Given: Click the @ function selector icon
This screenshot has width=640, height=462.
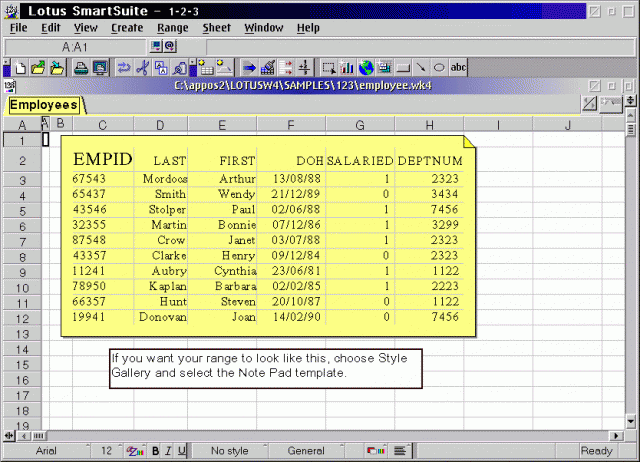Looking at the screenshot, I should (170, 47).
